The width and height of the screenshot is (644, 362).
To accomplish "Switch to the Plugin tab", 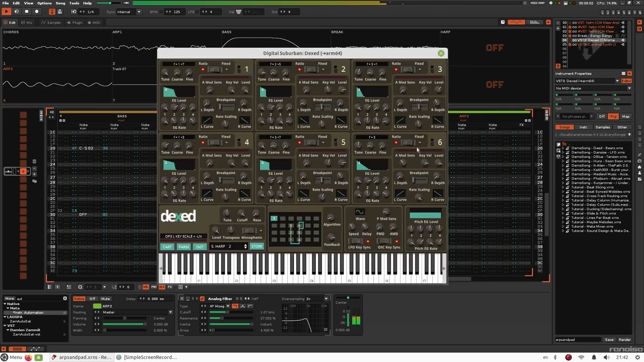I will (x=75, y=22).
